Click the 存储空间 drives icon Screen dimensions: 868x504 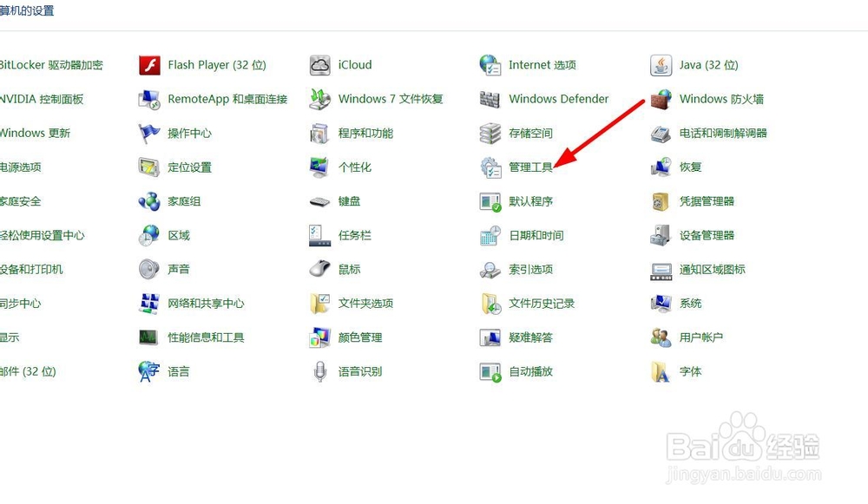[x=490, y=134]
